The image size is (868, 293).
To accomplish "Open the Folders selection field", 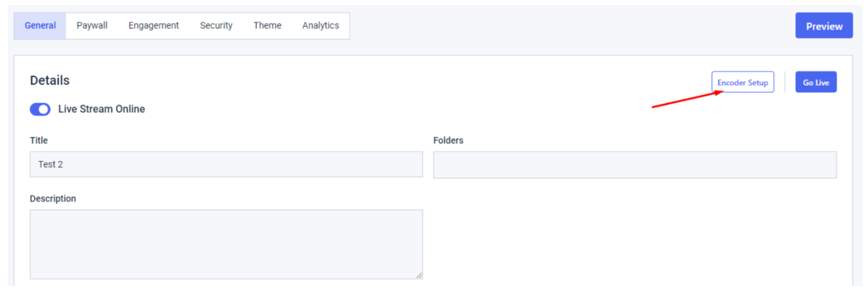I will point(635,165).
